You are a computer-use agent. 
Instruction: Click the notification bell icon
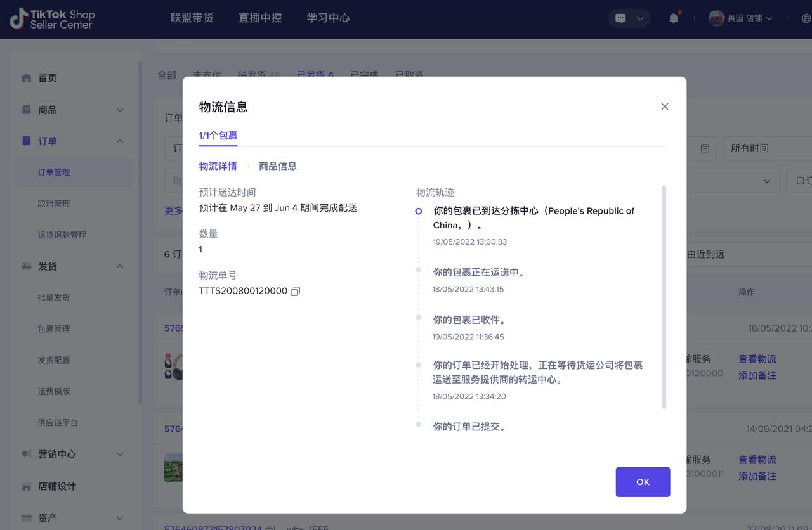pyautogui.click(x=674, y=18)
